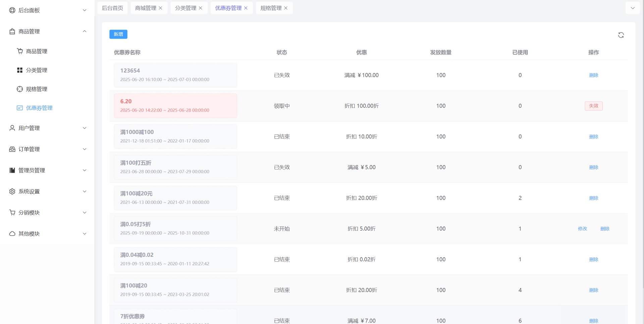The height and width of the screenshot is (324, 644).
Task: Refresh the coupon table with the refresh icon
Action: (621, 35)
